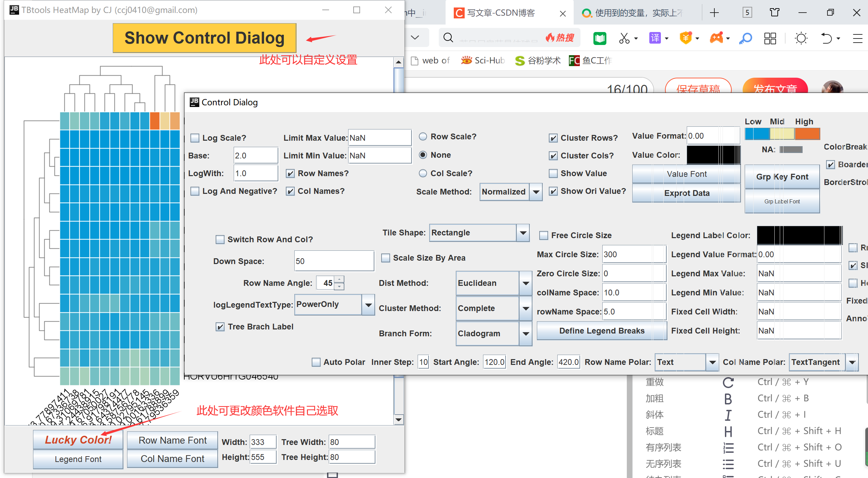This screenshot has height=478, width=868.
Task: Click the bold B icon in shortcut list
Action: click(x=728, y=398)
